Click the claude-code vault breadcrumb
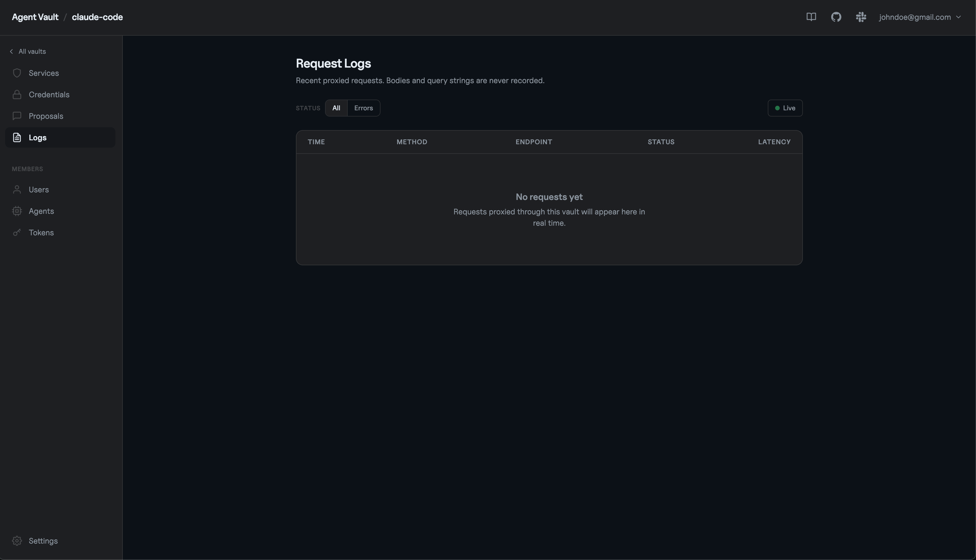The width and height of the screenshot is (976, 560). [97, 17]
